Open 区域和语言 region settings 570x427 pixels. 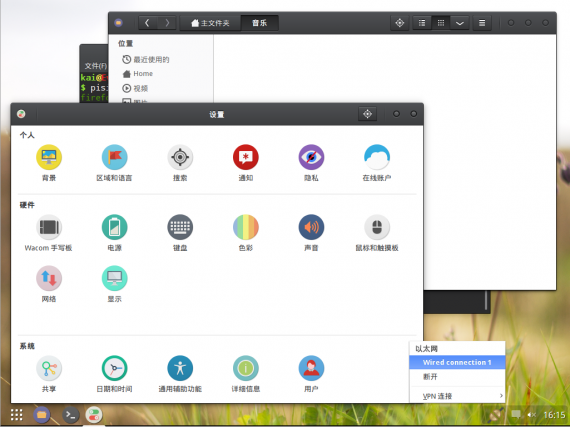[x=114, y=162]
